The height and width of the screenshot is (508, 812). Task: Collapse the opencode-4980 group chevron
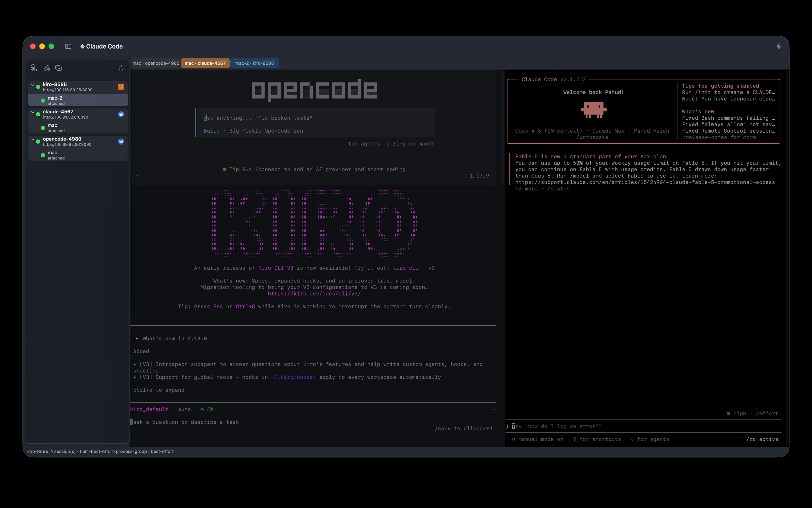[33, 139]
